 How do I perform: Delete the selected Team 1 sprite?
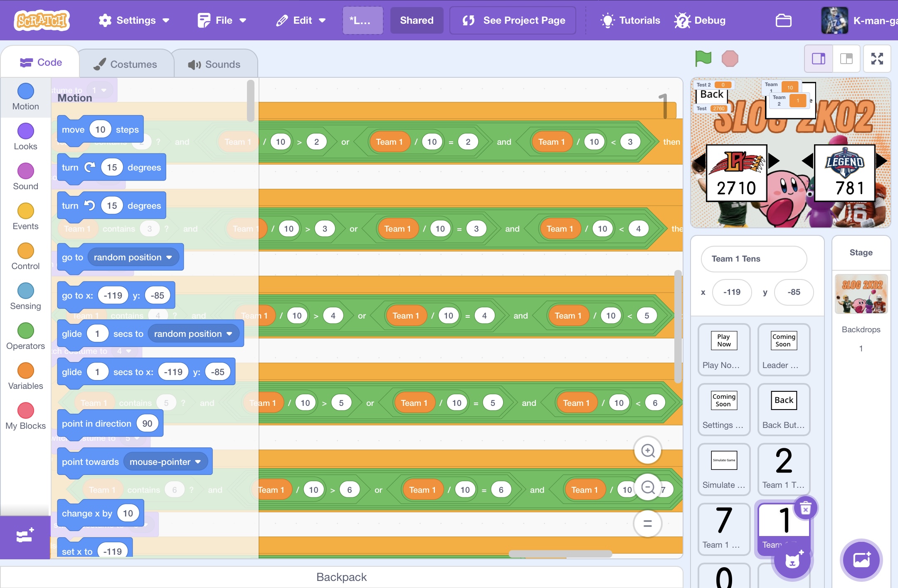805,508
